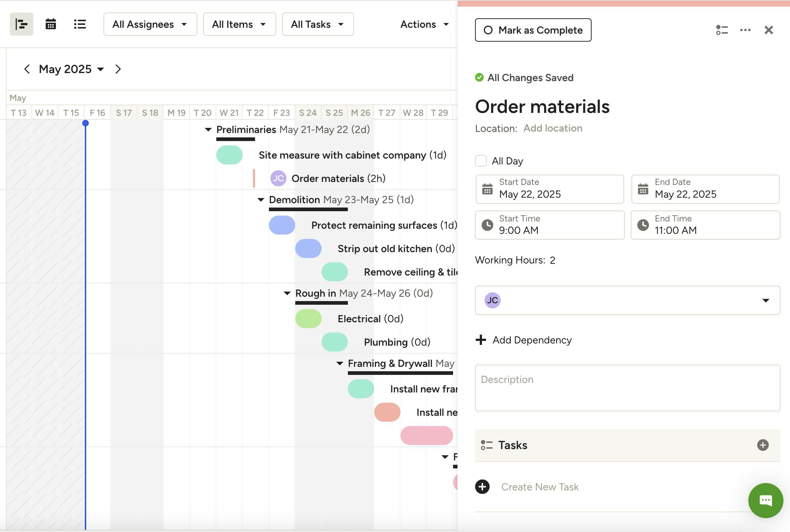Viewport: 790px width, 532px height.
Task: Click the Add location link
Action: click(x=552, y=128)
